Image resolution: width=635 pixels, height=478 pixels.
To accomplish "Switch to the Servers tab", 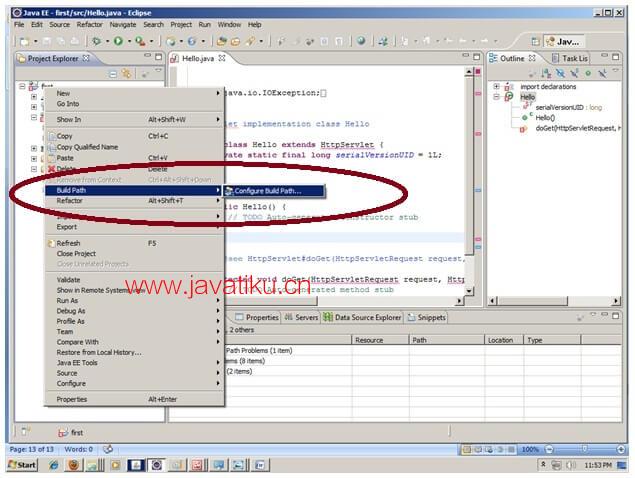I will [x=304, y=318].
